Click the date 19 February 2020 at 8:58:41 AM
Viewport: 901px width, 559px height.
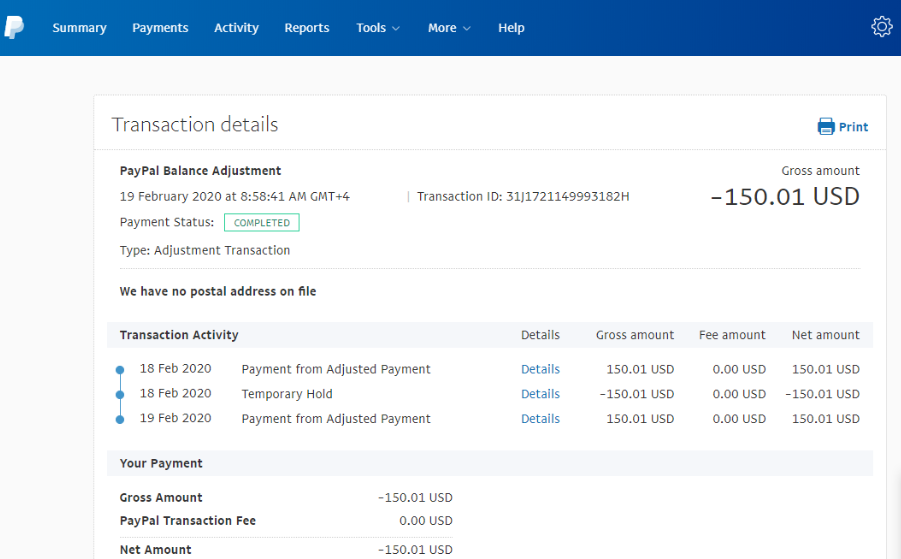(x=234, y=196)
